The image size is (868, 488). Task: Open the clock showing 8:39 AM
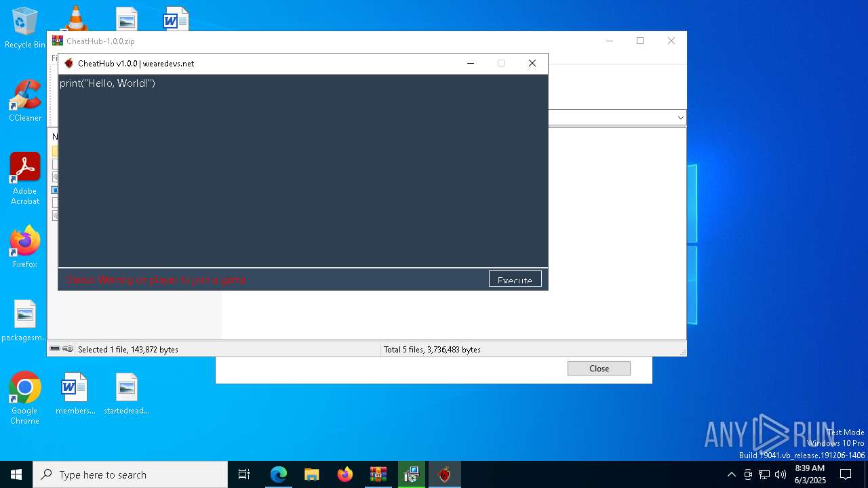(810, 474)
